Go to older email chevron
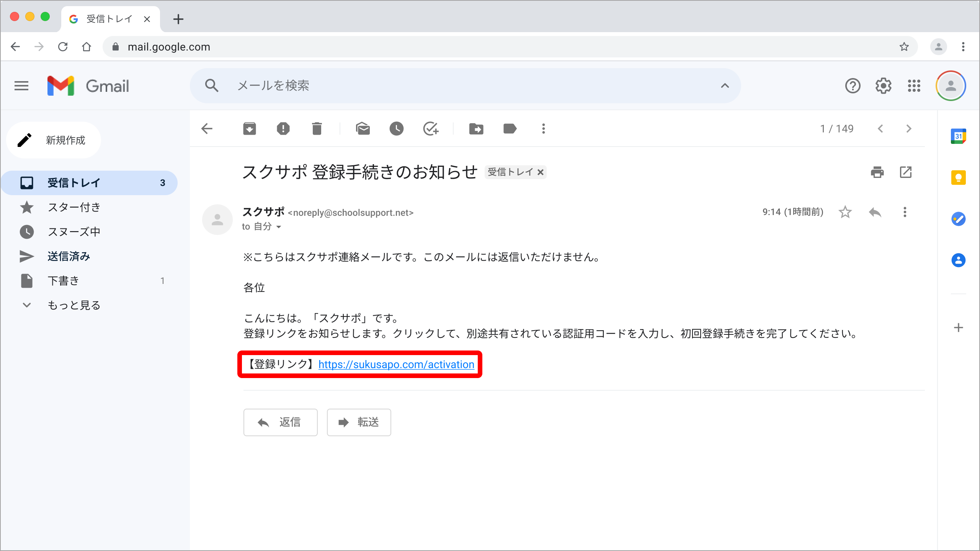This screenshot has width=980, height=551. point(909,129)
